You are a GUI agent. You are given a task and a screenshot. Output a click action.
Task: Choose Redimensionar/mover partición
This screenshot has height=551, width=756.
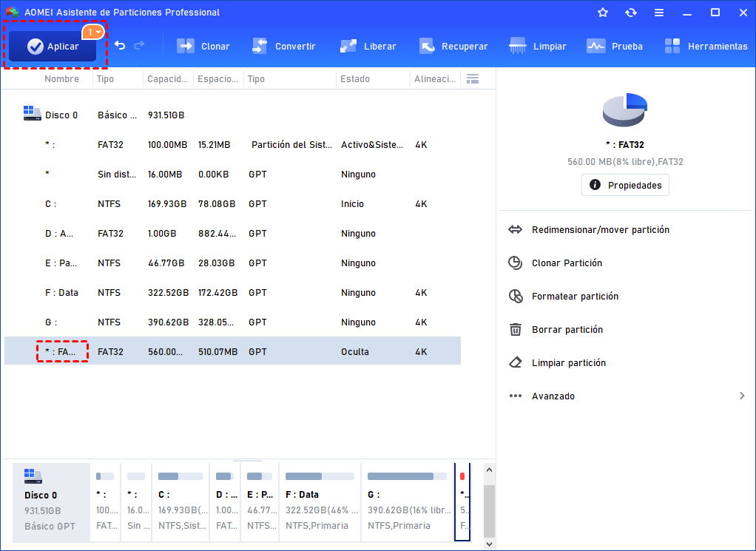(x=600, y=229)
